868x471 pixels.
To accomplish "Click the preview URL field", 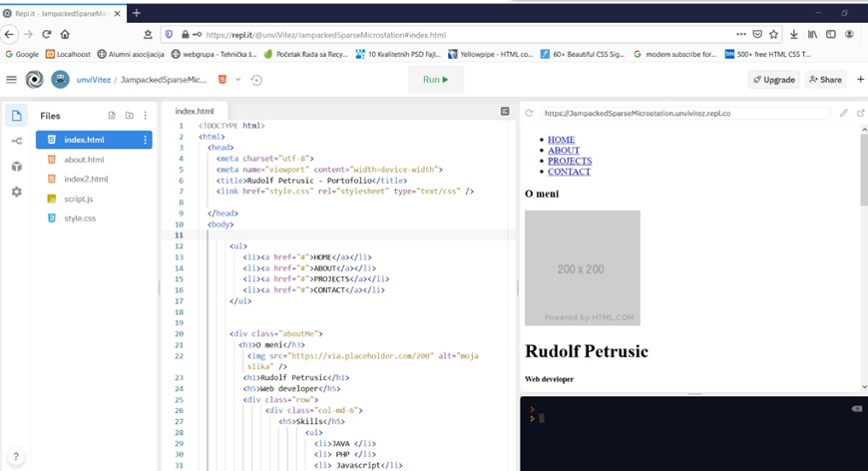I will 685,113.
